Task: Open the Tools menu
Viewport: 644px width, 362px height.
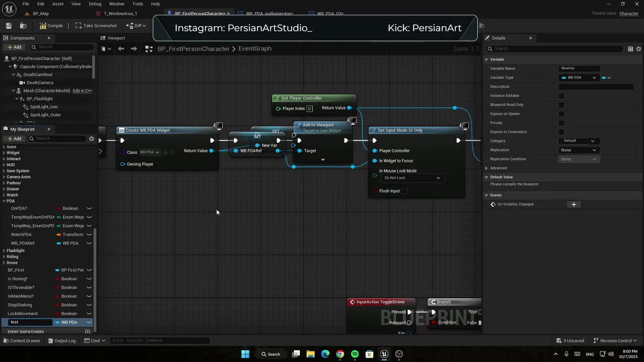Action: tap(137, 4)
